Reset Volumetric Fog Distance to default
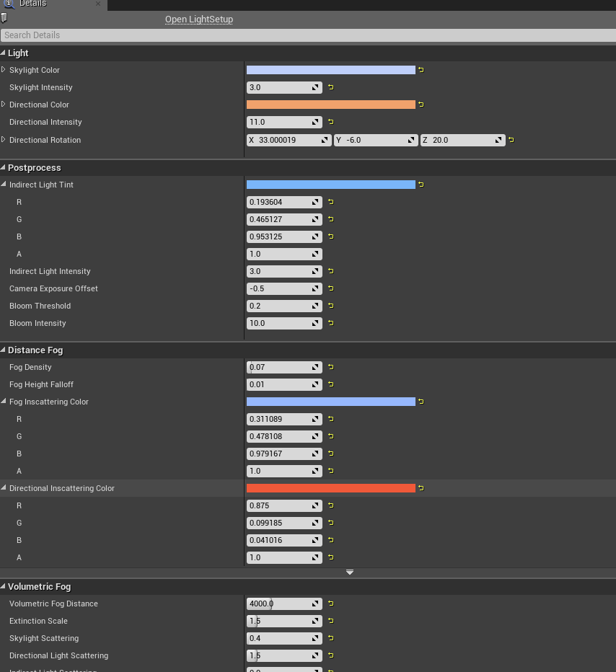616x672 pixels. (x=331, y=604)
